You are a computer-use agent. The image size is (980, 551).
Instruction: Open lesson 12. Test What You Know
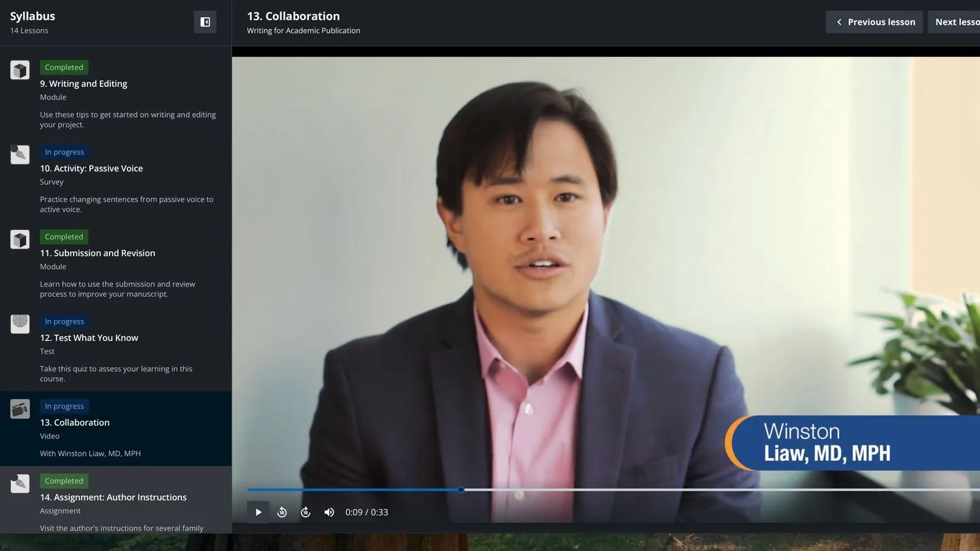click(x=89, y=338)
